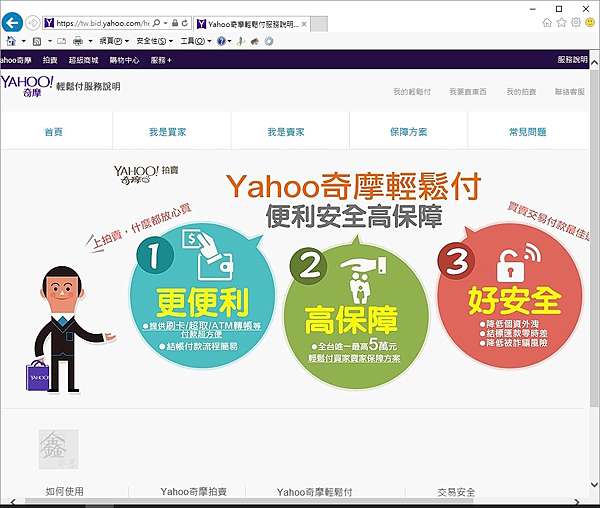The width and height of the screenshot is (600, 508).
Task: Click the Yahoo!奇摩 拍賣 logo in the banner
Action: pyautogui.click(x=146, y=174)
